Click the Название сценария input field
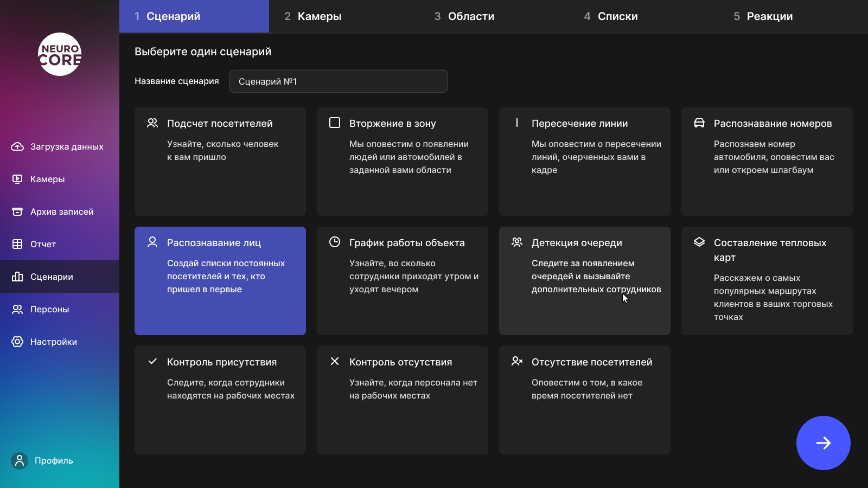 tap(339, 81)
